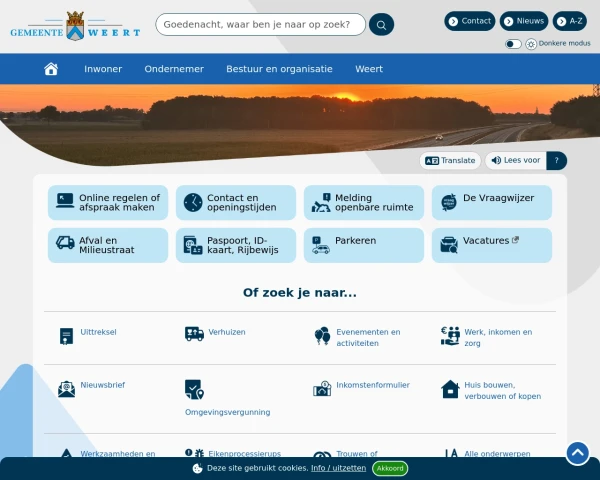Go to the home page via house icon
This screenshot has height=480, width=600.
coord(51,69)
